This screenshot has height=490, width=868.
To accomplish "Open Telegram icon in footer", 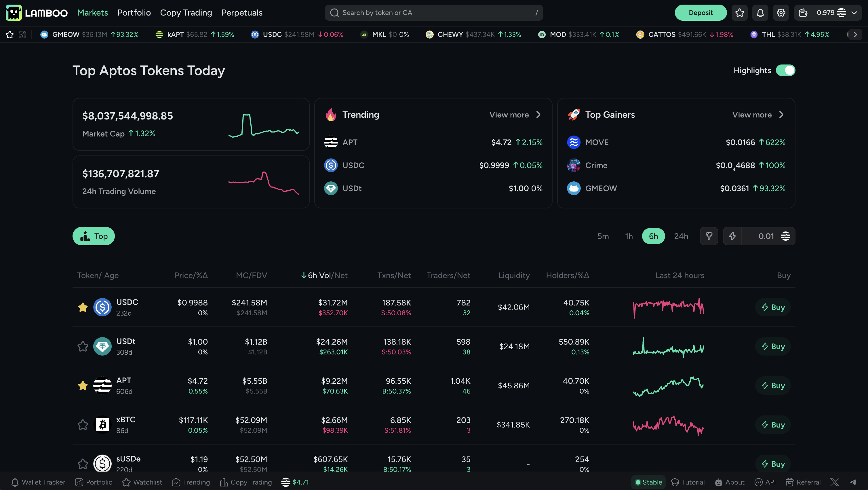I will (x=852, y=482).
